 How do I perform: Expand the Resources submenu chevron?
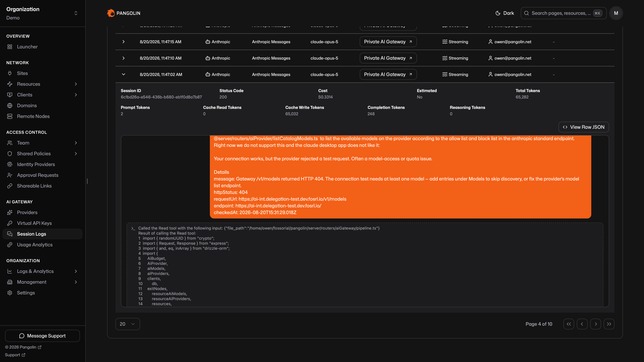[x=76, y=84]
